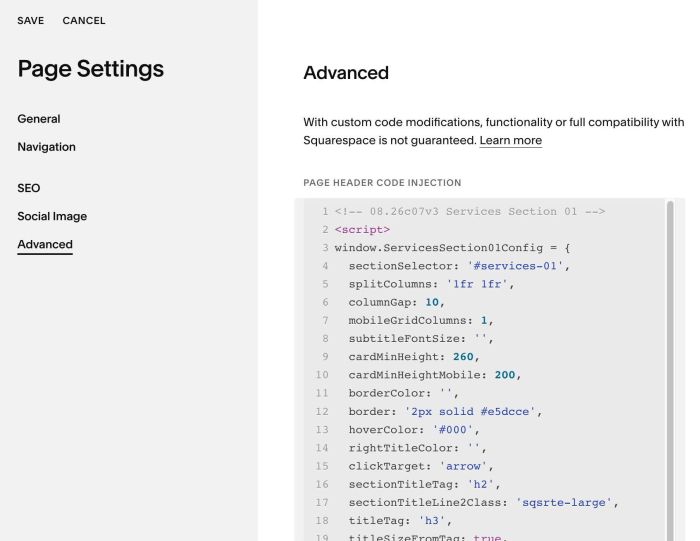Open the Social Image tab
The width and height of the screenshot is (700, 541).
[x=52, y=216]
